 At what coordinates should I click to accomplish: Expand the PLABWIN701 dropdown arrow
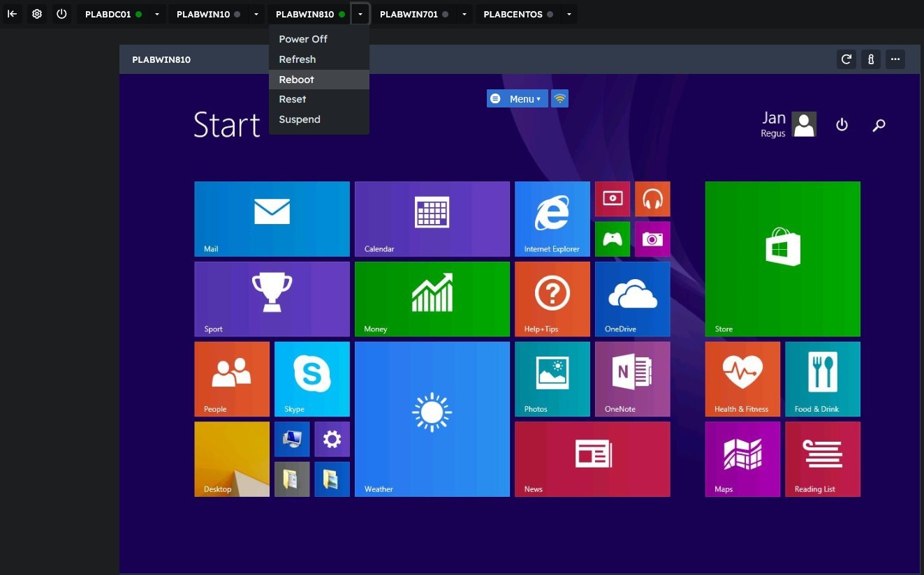click(x=464, y=14)
